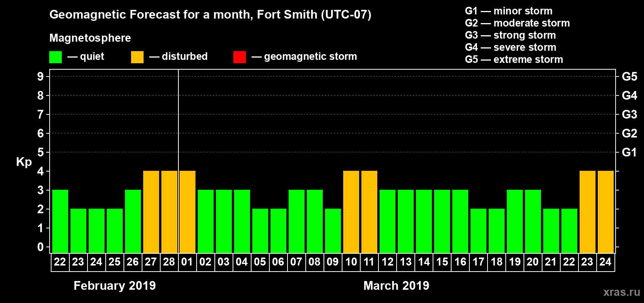Image resolution: width=644 pixels, height=303 pixels.
Task: Click the '— quiet' legend label
Action: (x=86, y=56)
